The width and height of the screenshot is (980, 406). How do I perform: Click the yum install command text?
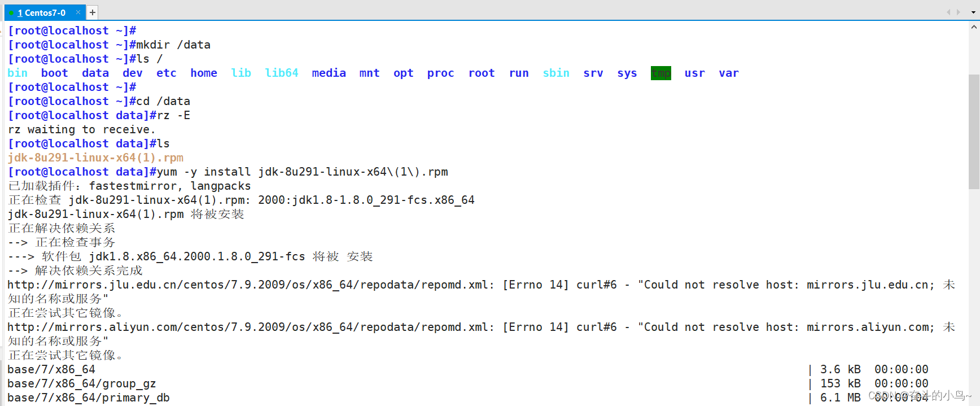(x=302, y=172)
